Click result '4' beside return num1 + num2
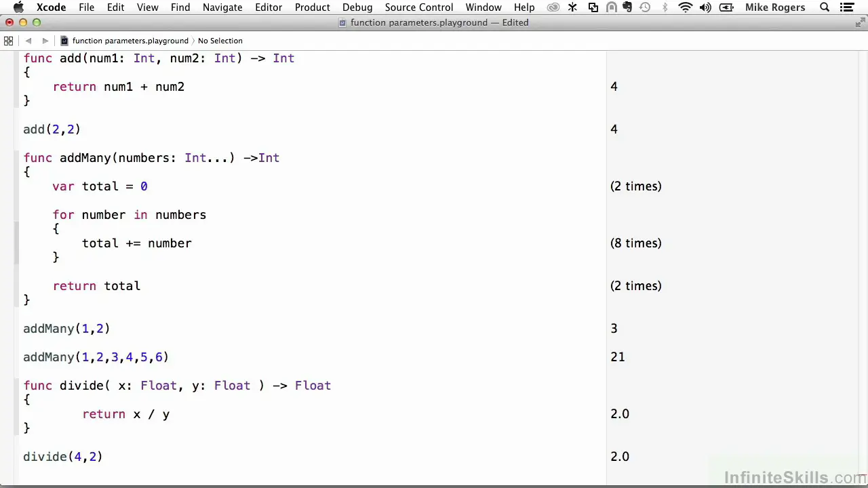The width and height of the screenshot is (868, 488). tap(614, 87)
